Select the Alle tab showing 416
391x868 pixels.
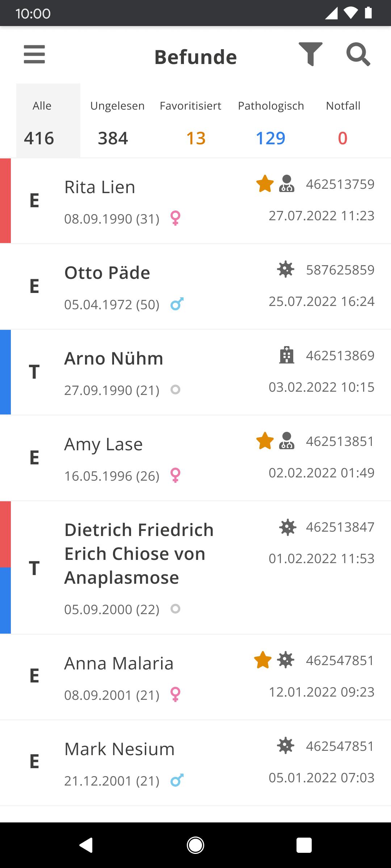(48, 121)
